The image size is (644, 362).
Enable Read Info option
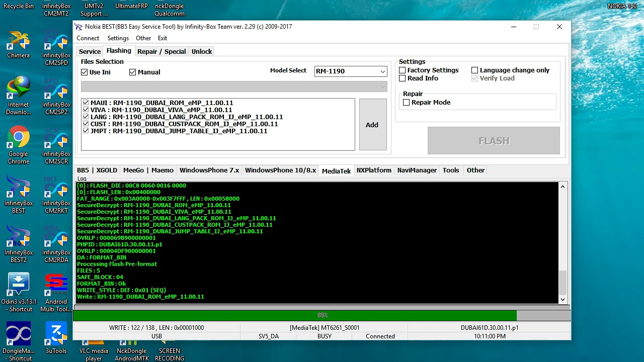tap(403, 78)
